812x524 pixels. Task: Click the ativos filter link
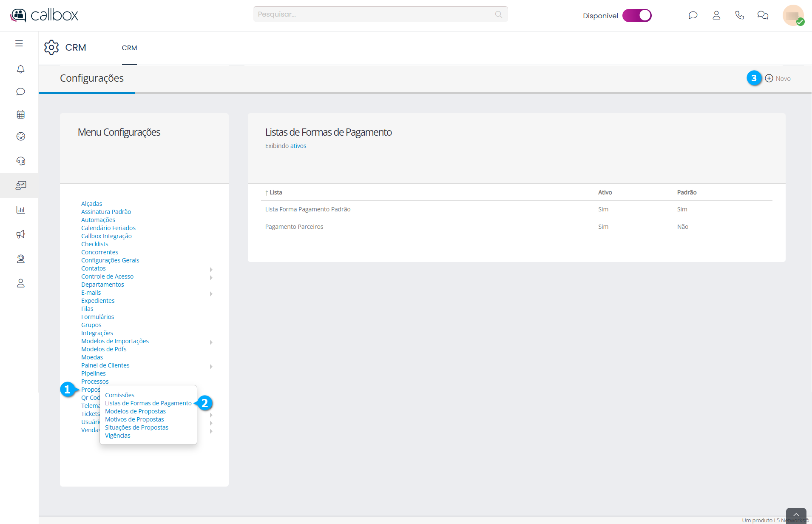[298, 146]
